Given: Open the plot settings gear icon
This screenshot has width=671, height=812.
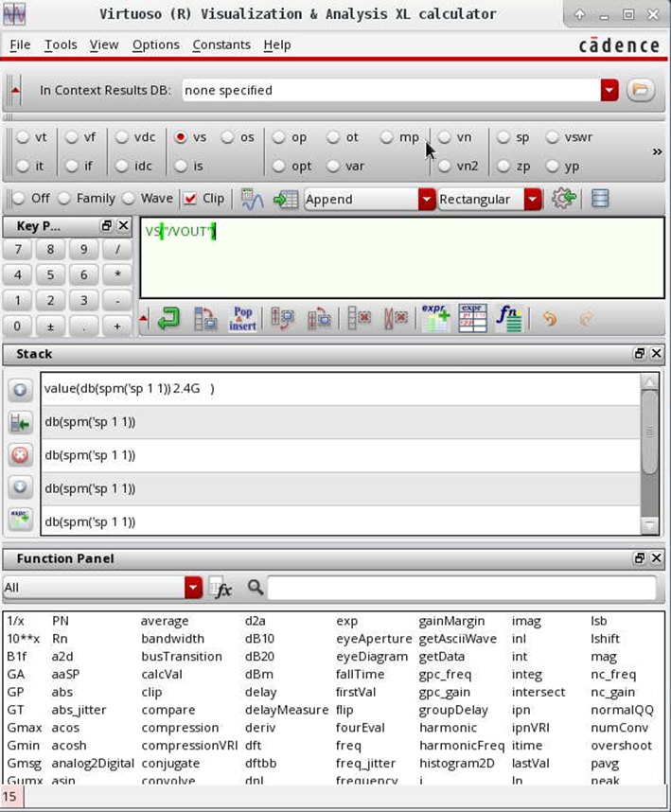Looking at the screenshot, I should (563, 199).
